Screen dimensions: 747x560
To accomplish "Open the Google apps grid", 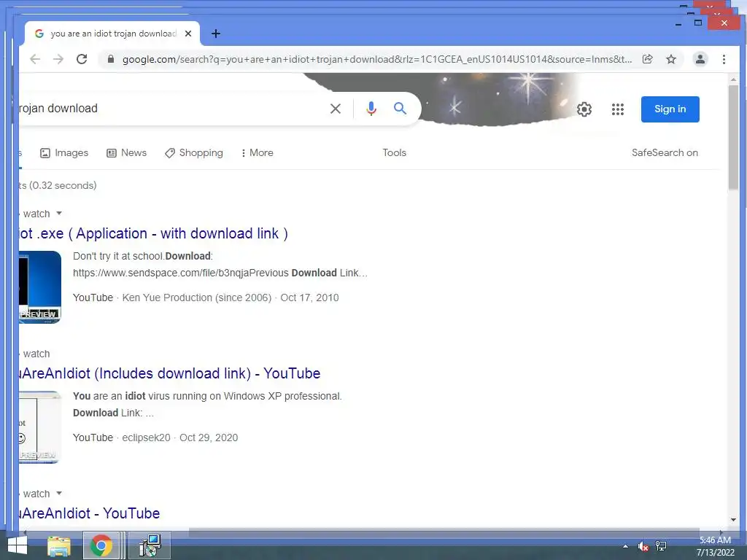I will [x=618, y=109].
